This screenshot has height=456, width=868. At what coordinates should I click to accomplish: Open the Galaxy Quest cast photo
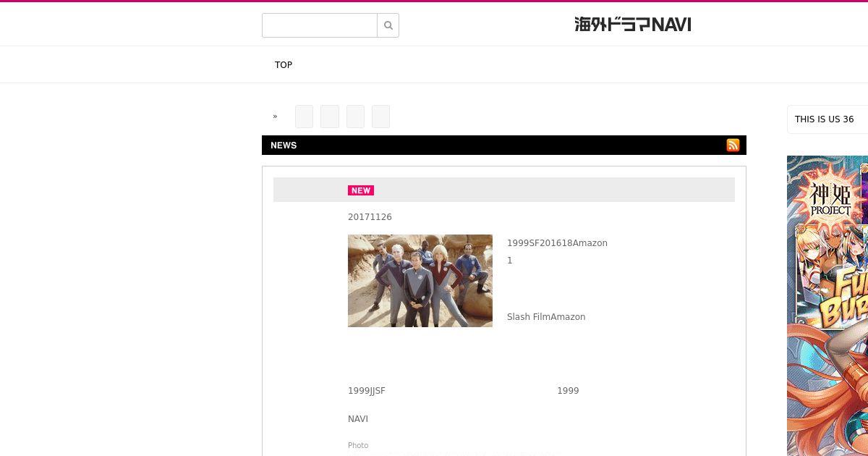point(420,281)
